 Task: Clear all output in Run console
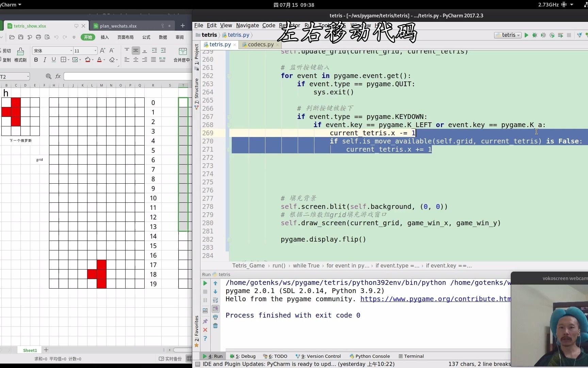[216, 325]
